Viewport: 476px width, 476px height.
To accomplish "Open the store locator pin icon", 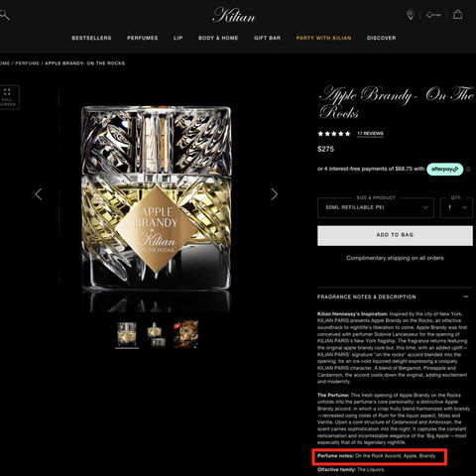I will (411, 15).
